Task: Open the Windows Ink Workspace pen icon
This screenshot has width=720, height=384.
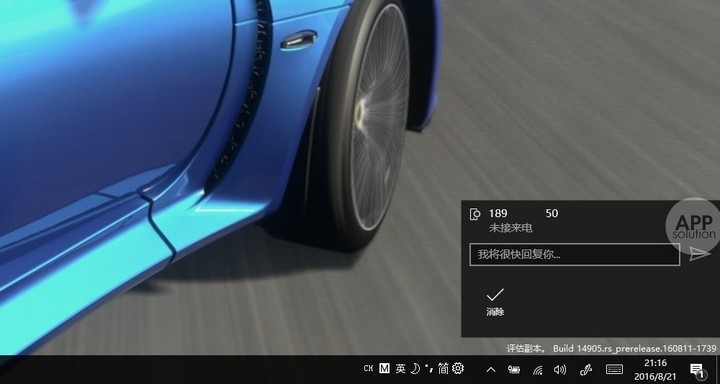Action: tap(586, 369)
